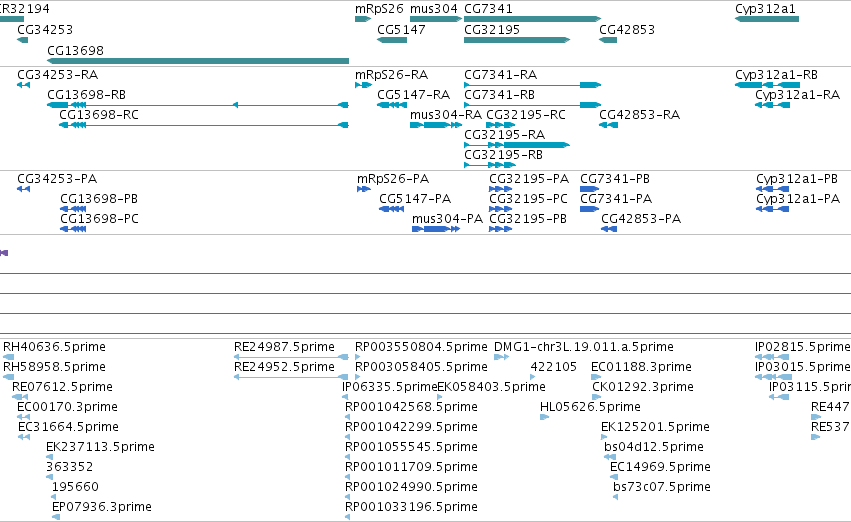
Task: Click the CG42853 gene label
Action: 627,30
